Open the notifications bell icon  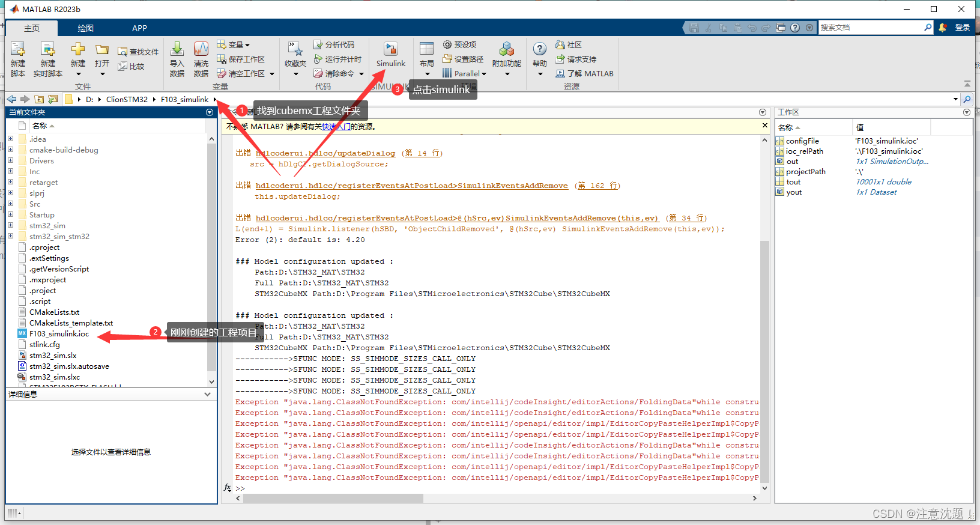pyautogui.click(x=943, y=28)
